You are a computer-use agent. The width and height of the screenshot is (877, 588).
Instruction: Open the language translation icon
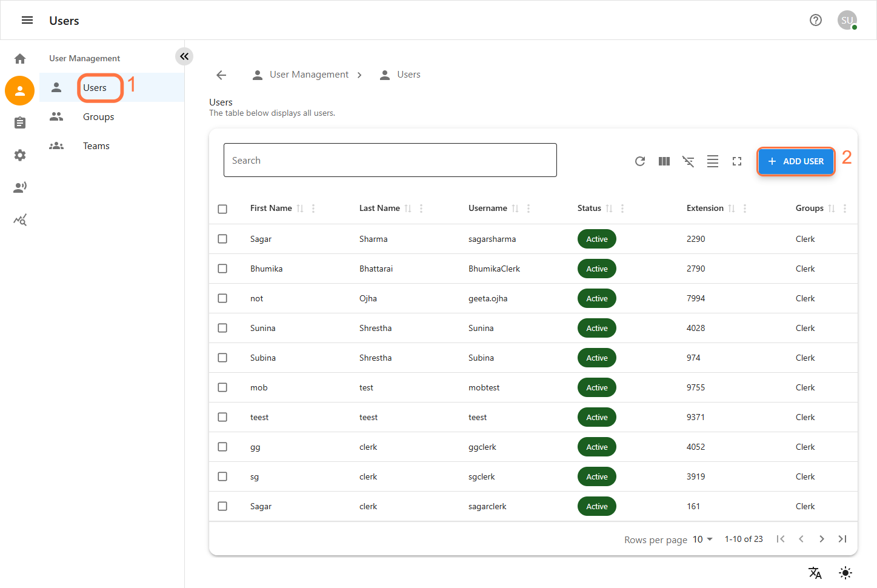[x=815, y=573]
